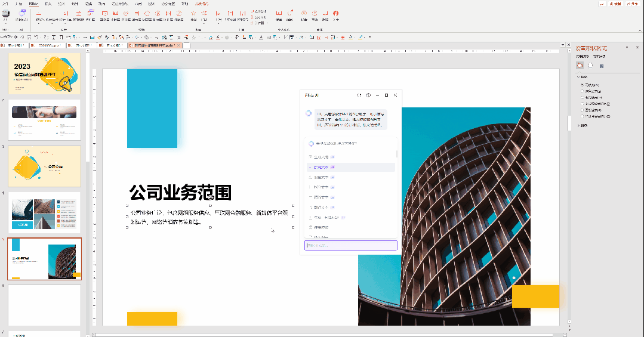Viewport: 644px width, 337px height.
Task: Select the 2023 title slide thumbnail
Action: [44, 73]
